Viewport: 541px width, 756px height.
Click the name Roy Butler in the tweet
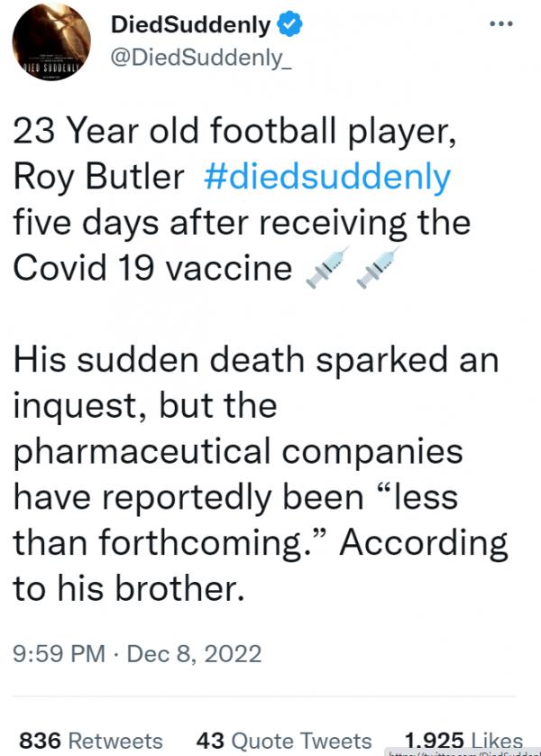tap(98, 177)
